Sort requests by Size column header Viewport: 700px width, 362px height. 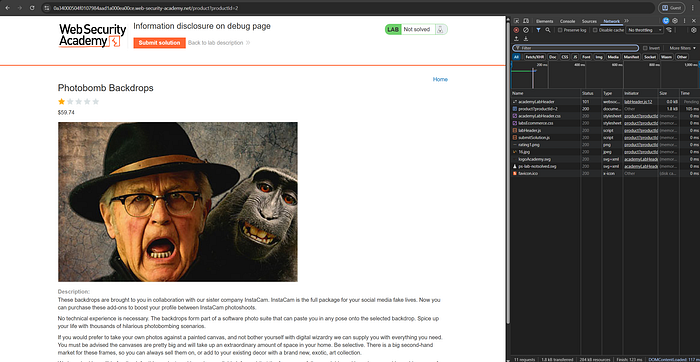tap(668, 93)
